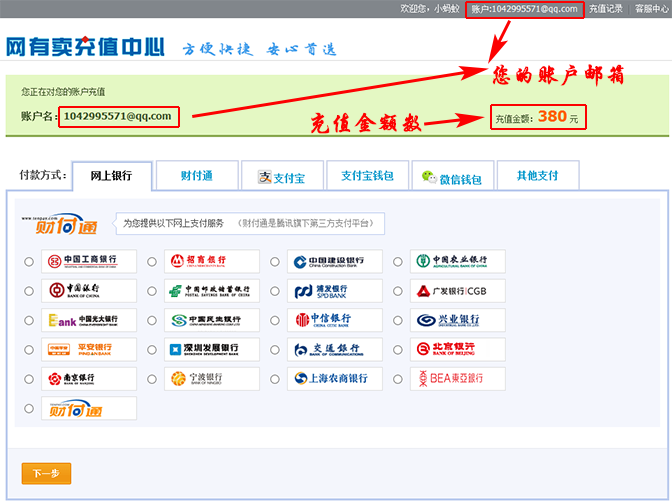Click the 宁波银行 logo card
Viewport: 672px width, 504px height.
(x=212, y=379)
